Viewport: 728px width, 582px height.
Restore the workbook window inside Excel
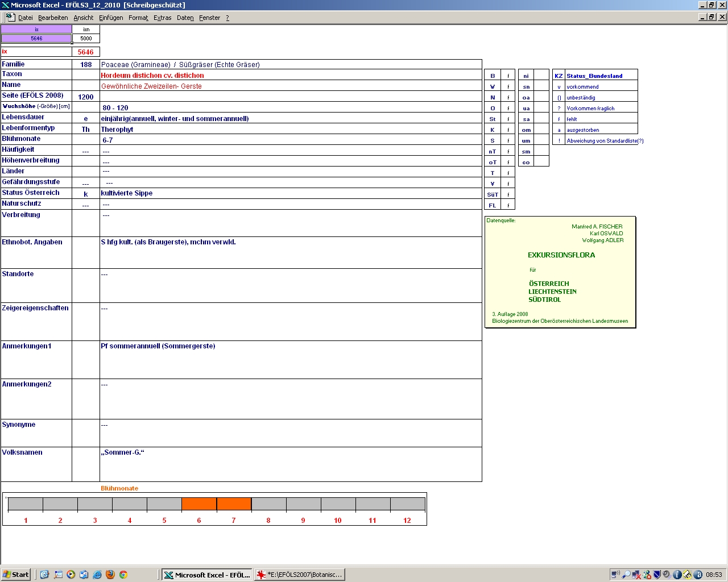pyautogui.click(x=712, y=17)
